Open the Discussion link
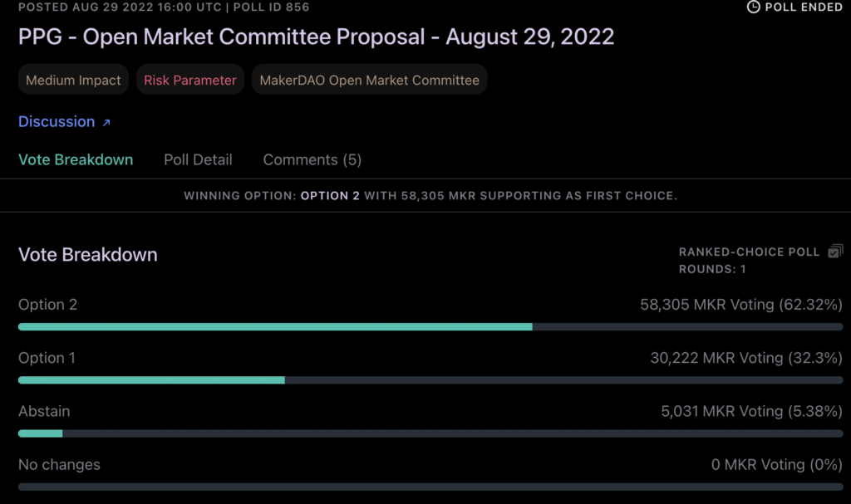851x504 pixels. click(x=57, y=122)
